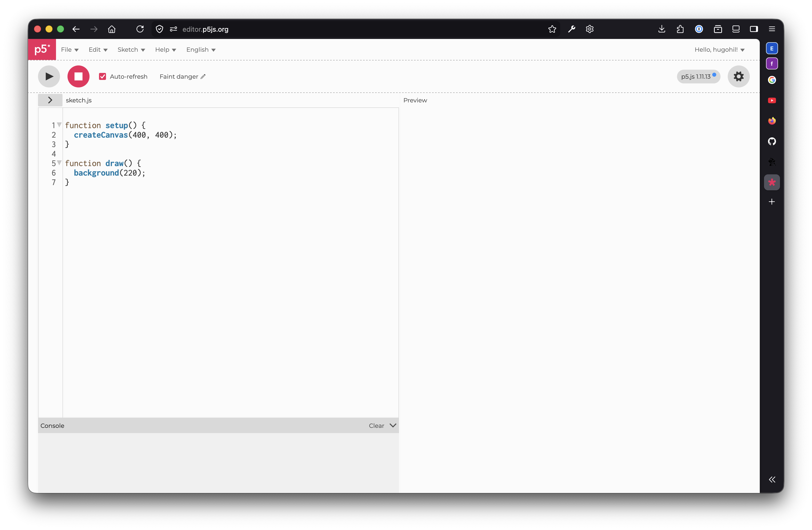Screen dimensions: 812x530
Task: Start the sketch with the Play button
Action: [x=49, y=76]
